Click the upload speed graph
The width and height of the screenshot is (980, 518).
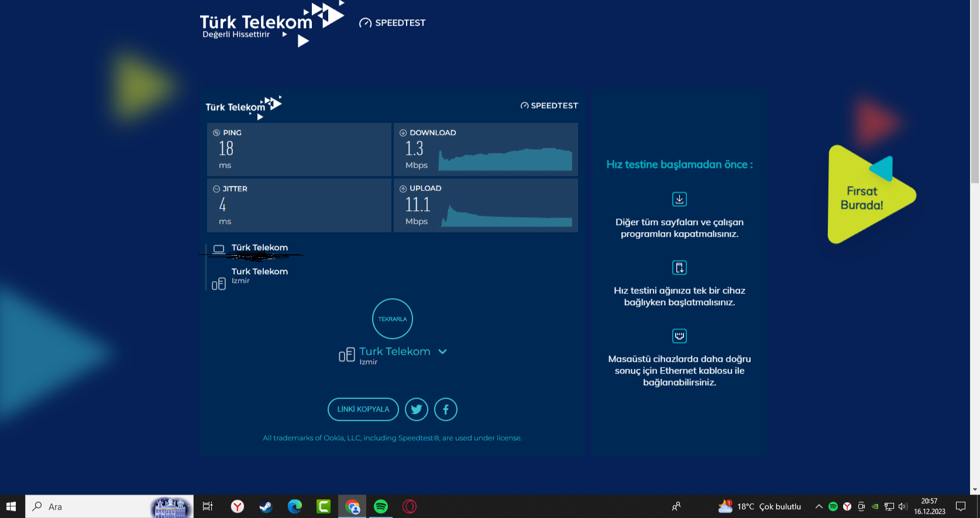[x=507, y=215]
